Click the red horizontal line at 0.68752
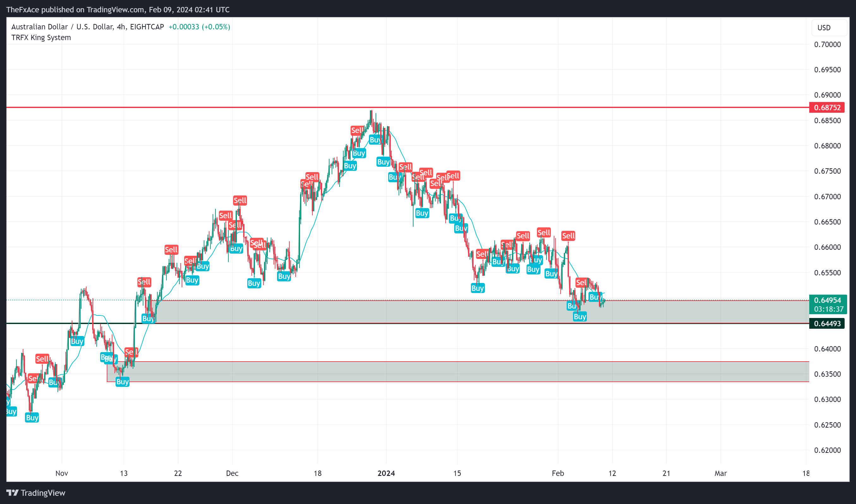 pos(407,107)
